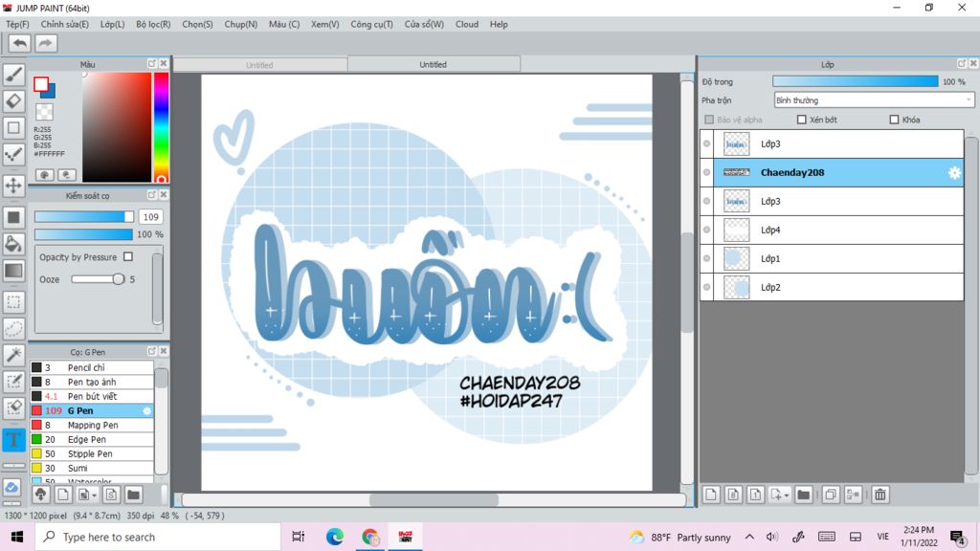Viewport: 980px width, 551px height.
Task: Open the Cửa sổ(W) menu
Action: coord(424,24)
